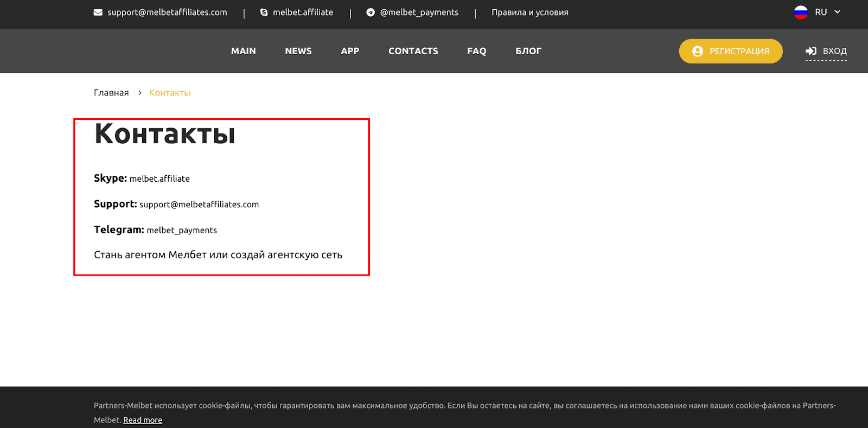The width and height of the screenshot is (868, 428).
Task: Click the Telegram icon in top bar
Action: (371, 12)
